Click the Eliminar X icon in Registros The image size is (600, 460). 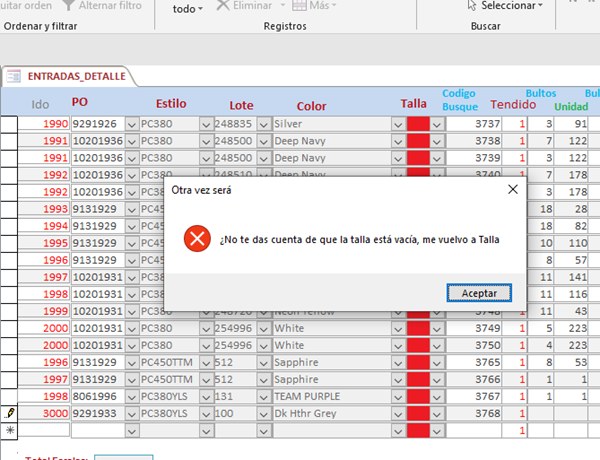[225, 6]
